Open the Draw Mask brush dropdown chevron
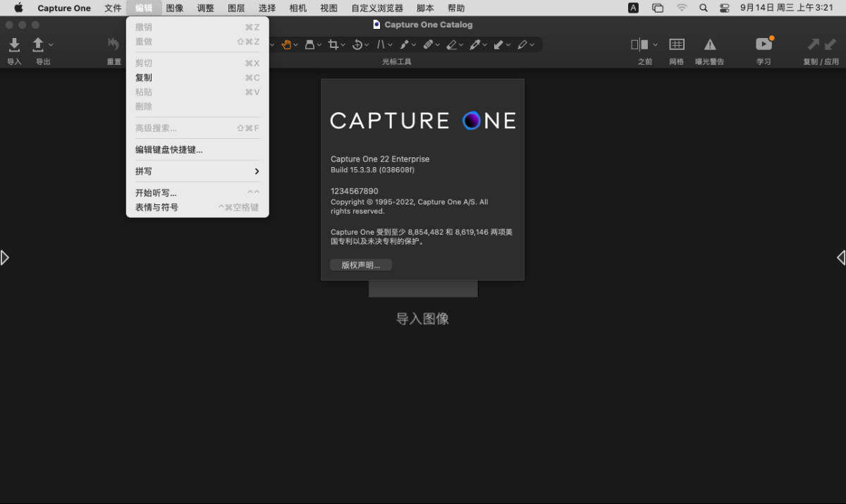The image size is (846, 504). click(414, 44)
